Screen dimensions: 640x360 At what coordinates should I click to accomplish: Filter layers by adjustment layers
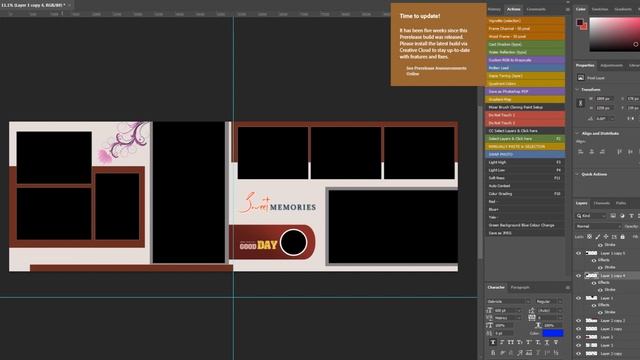(x=622, y=216)
